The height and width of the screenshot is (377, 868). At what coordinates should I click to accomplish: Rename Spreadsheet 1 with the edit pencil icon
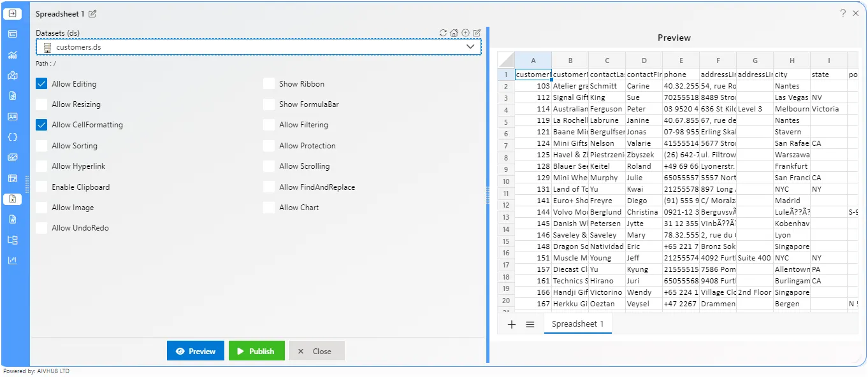tap(92, 14)
